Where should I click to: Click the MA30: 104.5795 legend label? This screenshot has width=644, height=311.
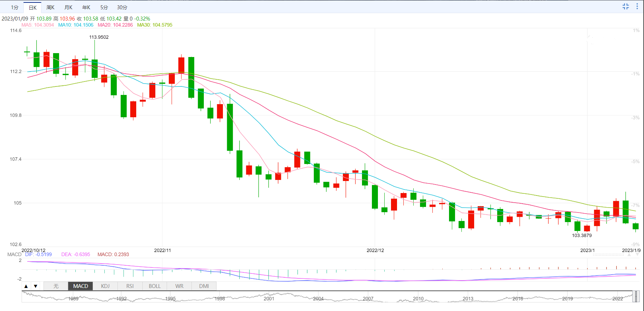point(155,25)
